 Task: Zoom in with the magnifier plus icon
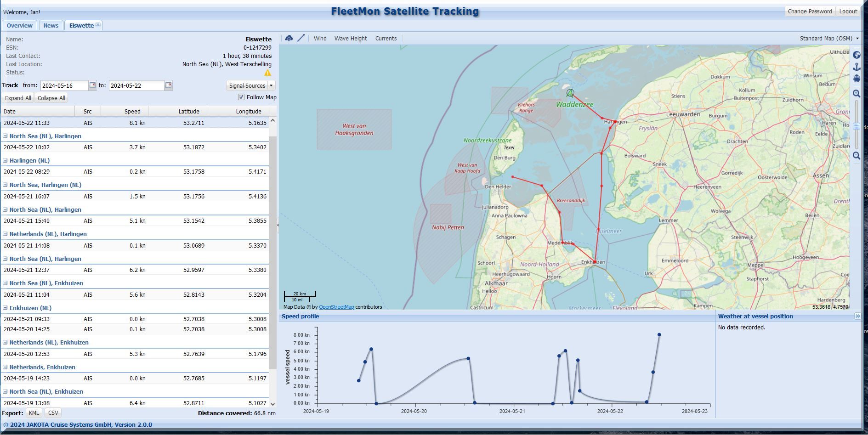click(857, 94)
